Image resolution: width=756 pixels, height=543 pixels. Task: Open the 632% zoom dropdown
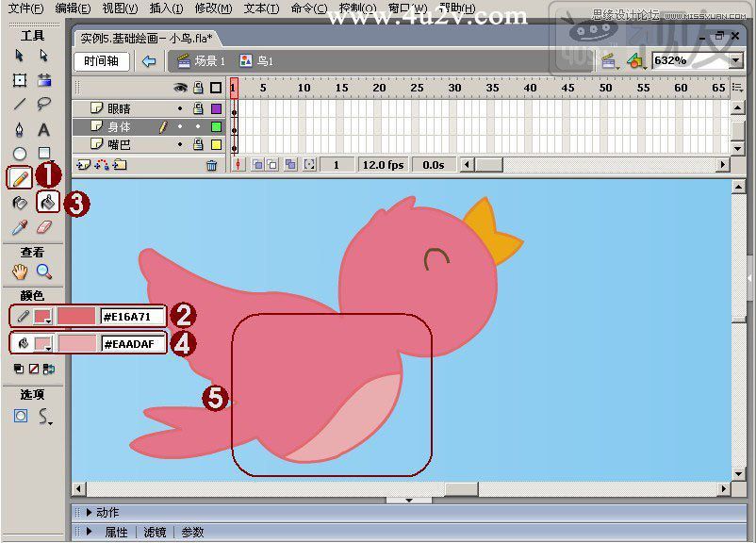tap(736, 60)
